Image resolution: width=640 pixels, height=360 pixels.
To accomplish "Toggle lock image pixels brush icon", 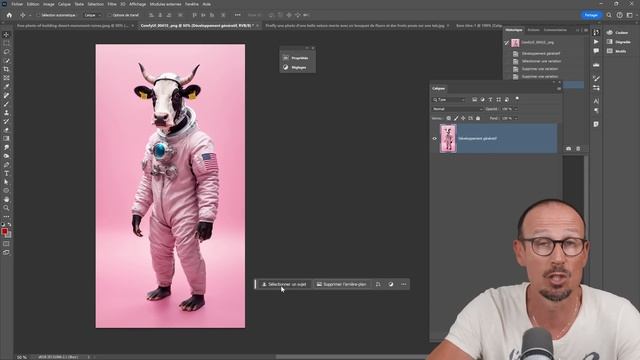I will click(456, 118).
